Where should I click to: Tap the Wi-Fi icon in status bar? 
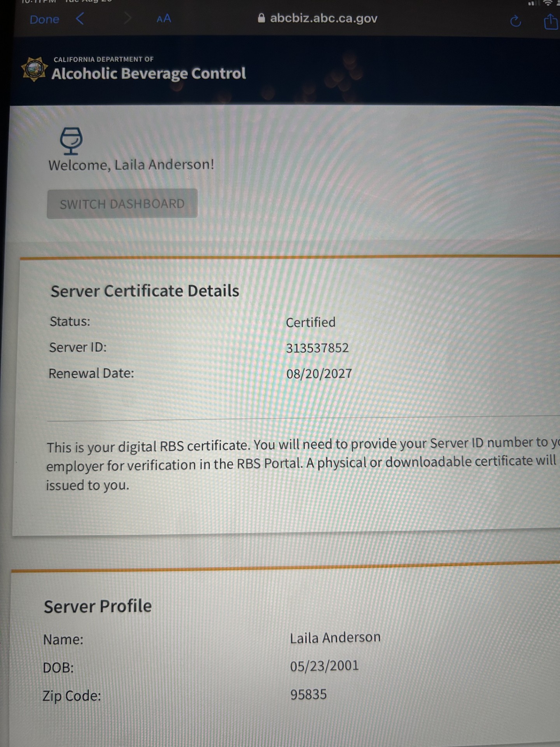click(548, 3)
